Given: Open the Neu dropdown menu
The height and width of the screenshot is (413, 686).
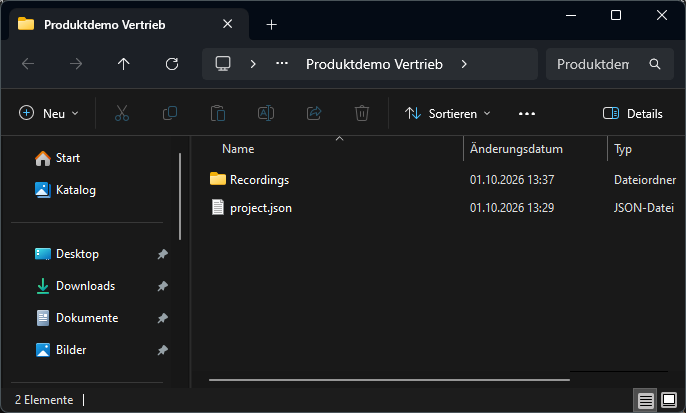Looking at the screenshot, I should click(x=49, y=113).
